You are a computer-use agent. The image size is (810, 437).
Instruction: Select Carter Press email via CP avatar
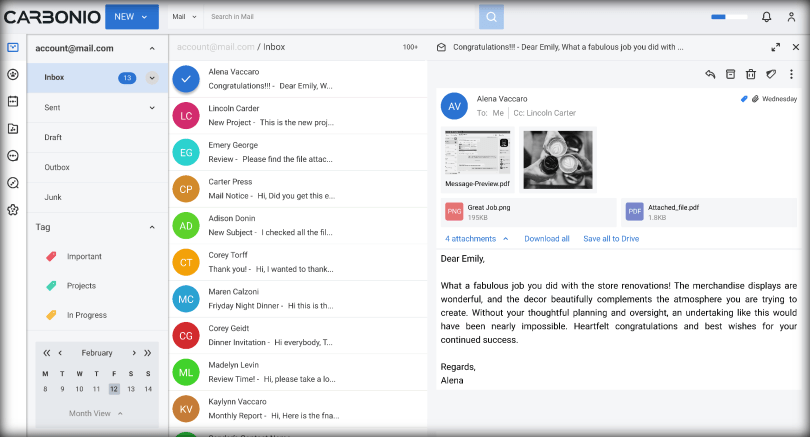[186, 189]
